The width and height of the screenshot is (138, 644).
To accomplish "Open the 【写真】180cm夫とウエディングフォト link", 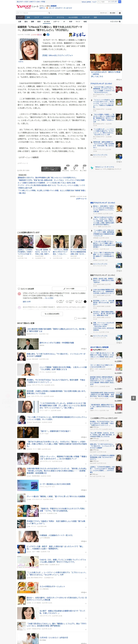I will (57, 55).
